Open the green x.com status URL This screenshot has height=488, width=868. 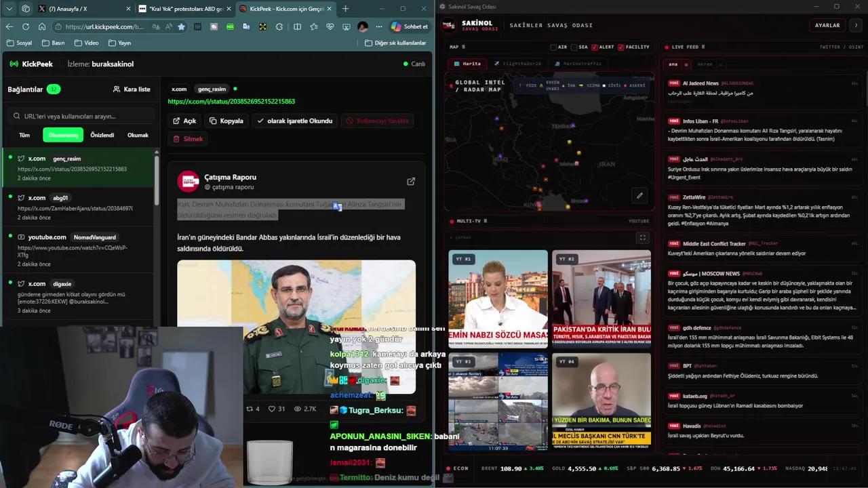click(231, 101)
